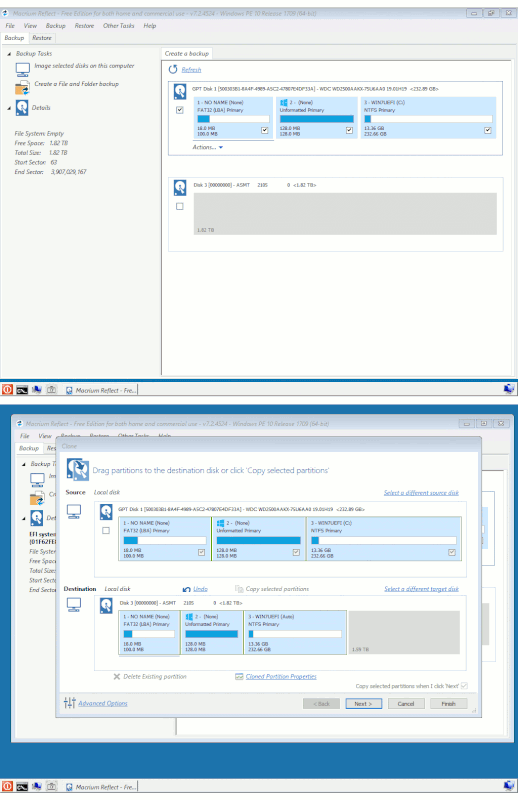The width and height of the screenshot is (518, 800).
Task: Open the command prompt icon in upper taskbar
Action: click(21, 390)
